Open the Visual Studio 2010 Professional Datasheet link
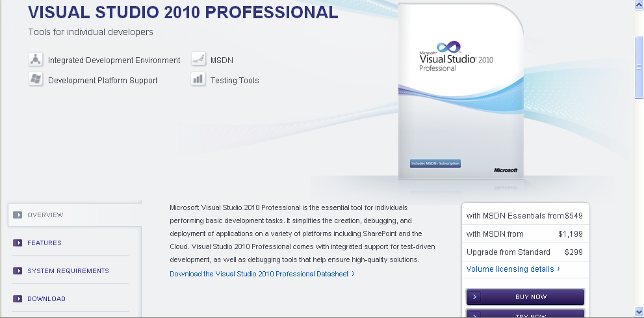This screenshot has width=644, height=318. coord(262,274)
